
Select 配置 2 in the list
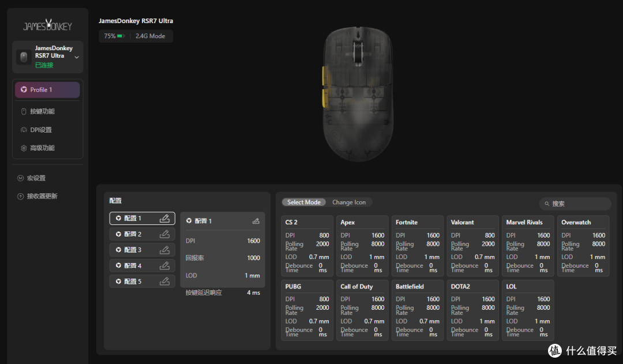click(142, 234)
